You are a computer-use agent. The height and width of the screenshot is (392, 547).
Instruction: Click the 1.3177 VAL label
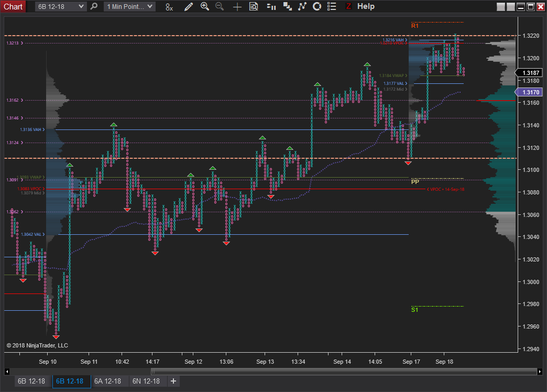click(395, 83)
